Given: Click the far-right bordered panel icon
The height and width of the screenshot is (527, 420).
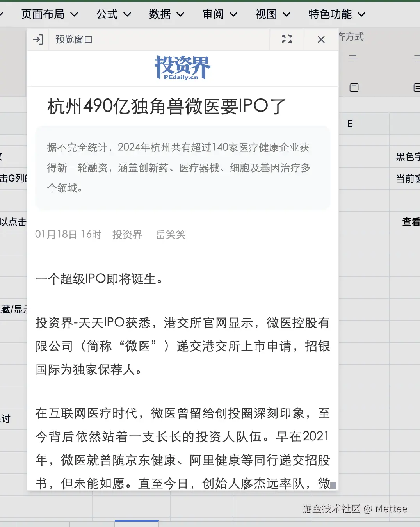Looking at the screenshot, I should pos(417,87).
